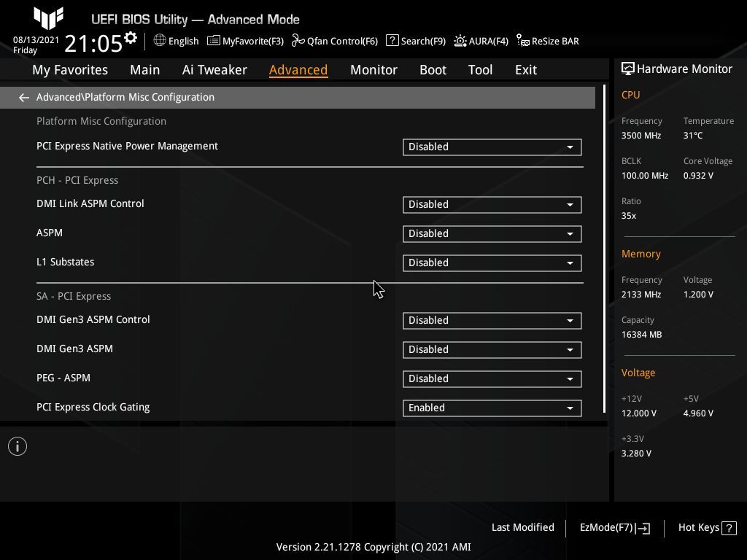Select the L1 Substates label
747x560 pixels.
point(65,262)
